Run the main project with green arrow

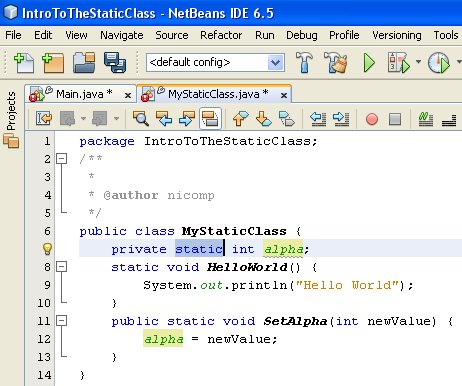tap(369, 63)
